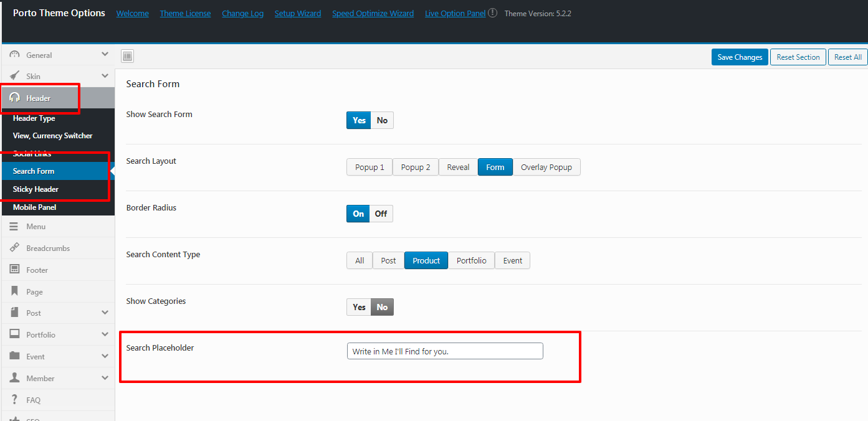Open Social Links submenu item
This screenshot has height=421, width=868.
point(57,153)
